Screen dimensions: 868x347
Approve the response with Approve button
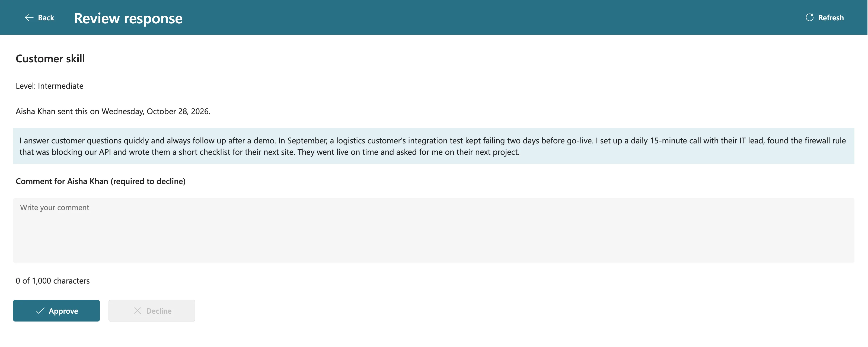[56, 311]
